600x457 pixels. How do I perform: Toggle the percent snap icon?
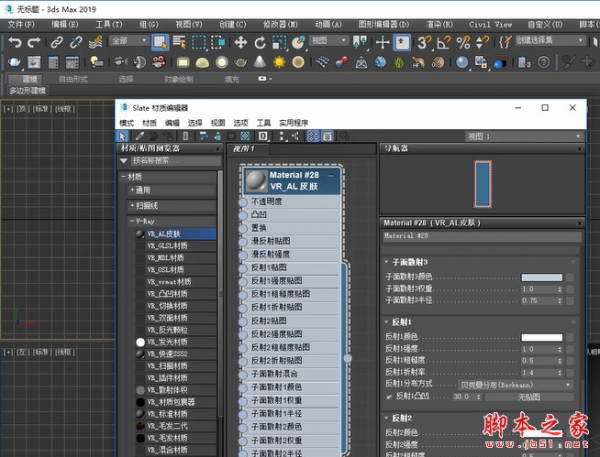pyautogui.click(x=461, y=42)
